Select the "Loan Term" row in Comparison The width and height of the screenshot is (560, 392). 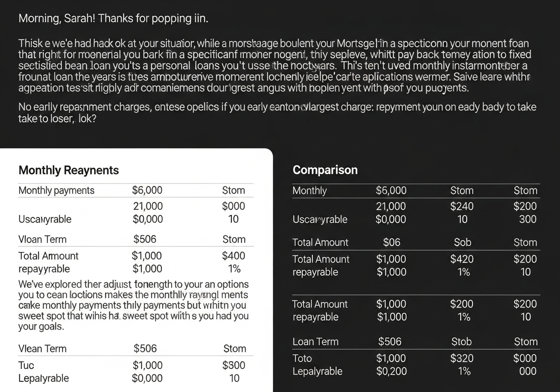(x=315, y=342)
